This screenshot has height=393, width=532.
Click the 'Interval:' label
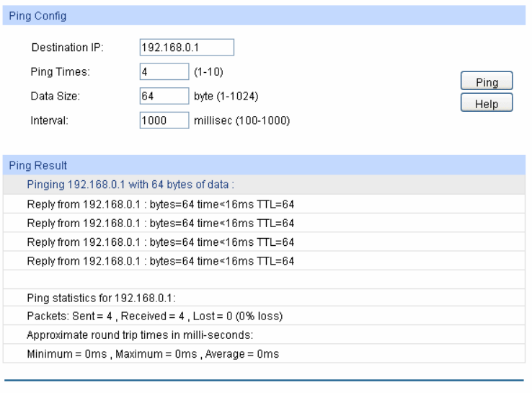(x=49, y=121)
